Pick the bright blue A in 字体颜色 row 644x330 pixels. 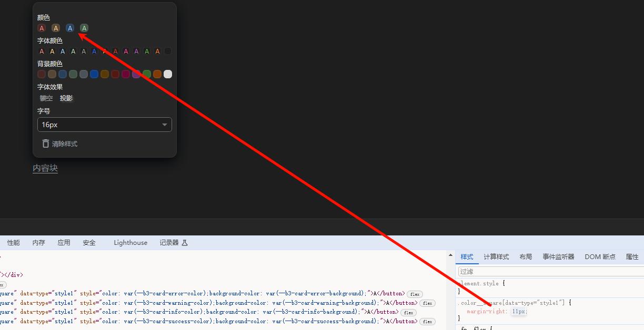[94, 51]
